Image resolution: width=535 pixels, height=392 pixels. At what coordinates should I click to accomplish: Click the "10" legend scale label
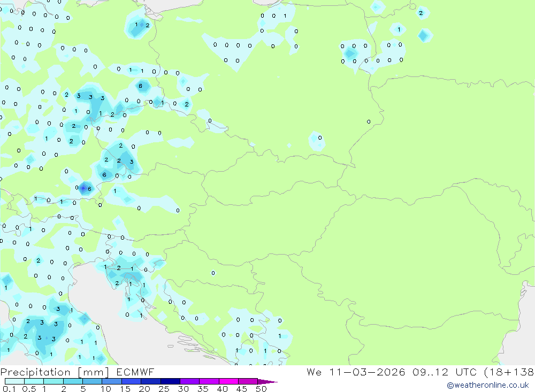[x=106, y=389]
